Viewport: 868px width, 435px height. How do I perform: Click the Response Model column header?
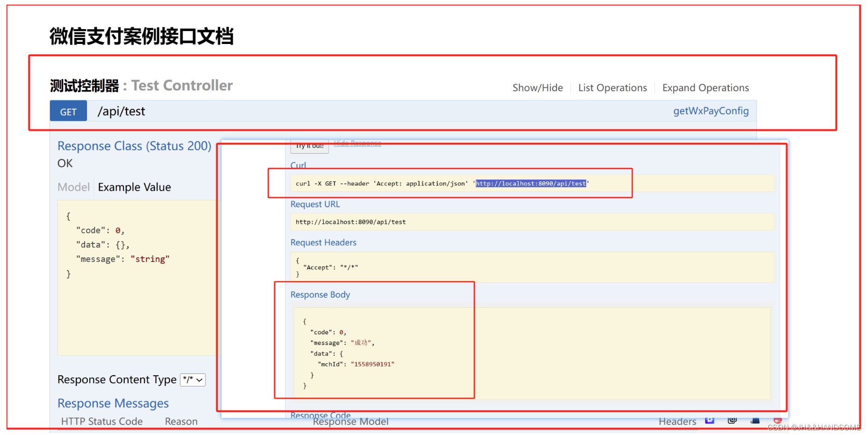[351, 422]
